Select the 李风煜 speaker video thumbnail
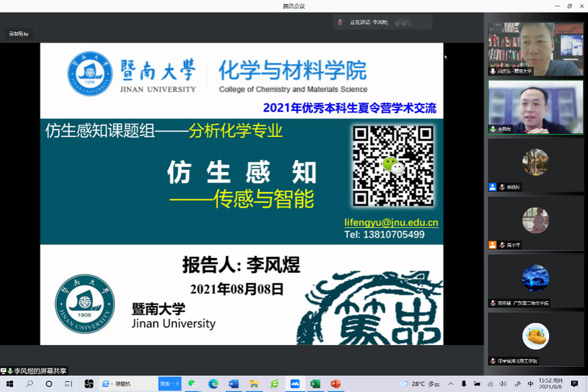The height and width of the screenshot is (392, 588). click(535, 107)
